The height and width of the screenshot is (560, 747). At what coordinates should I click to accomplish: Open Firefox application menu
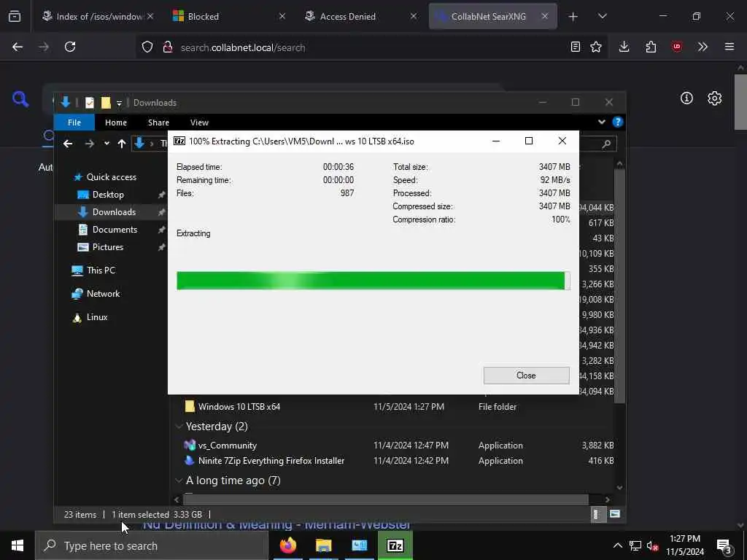point(729,47)
